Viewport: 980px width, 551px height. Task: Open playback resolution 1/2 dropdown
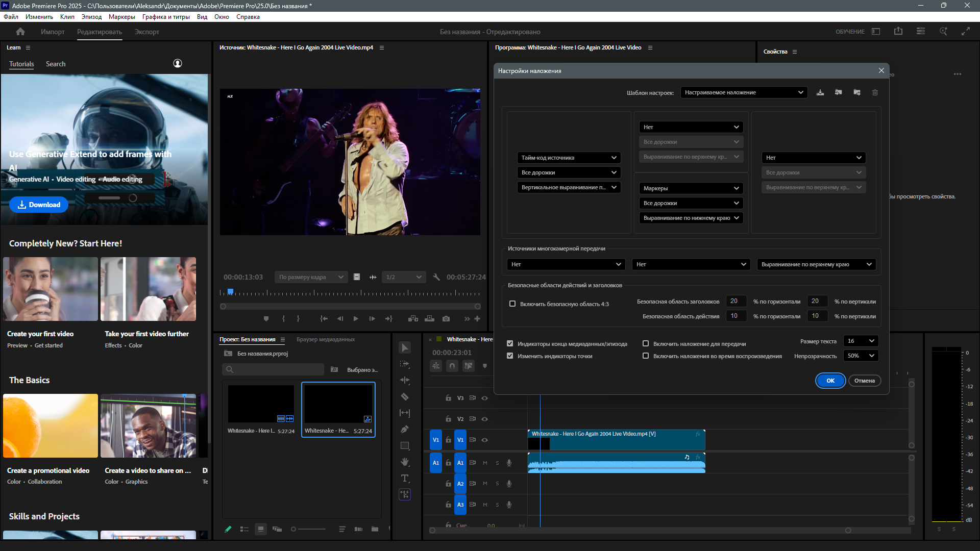[x=403, y=277]
